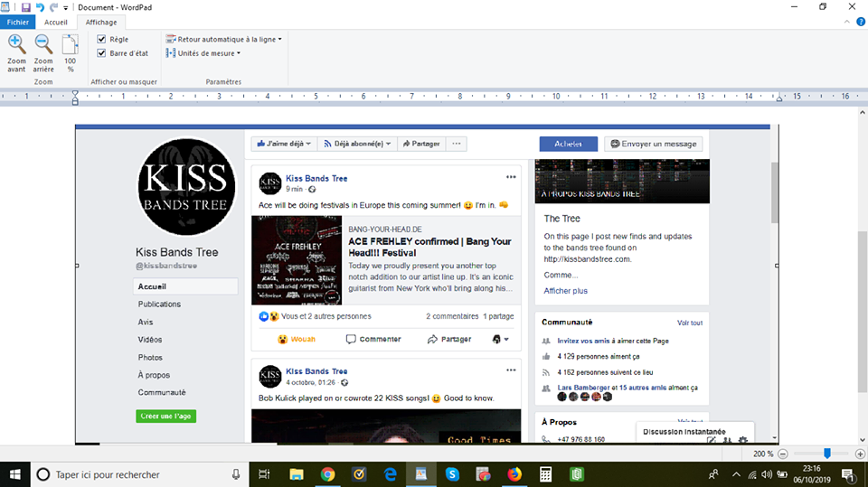Screen dimensions: 868x487
Task: Open the Fichier menu
Action: click(18, 22)
